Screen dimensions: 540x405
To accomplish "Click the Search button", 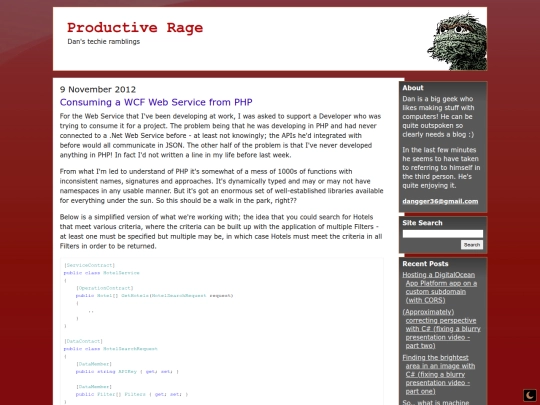I will (x=472, y=245).
